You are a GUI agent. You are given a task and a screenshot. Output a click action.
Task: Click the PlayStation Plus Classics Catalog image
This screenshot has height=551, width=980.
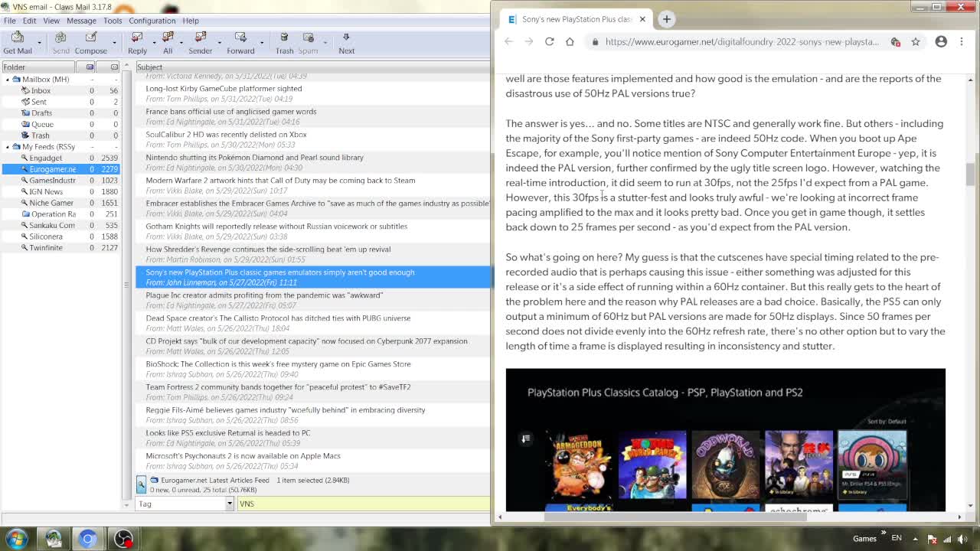pyautogui.click(x=725, y=440)
